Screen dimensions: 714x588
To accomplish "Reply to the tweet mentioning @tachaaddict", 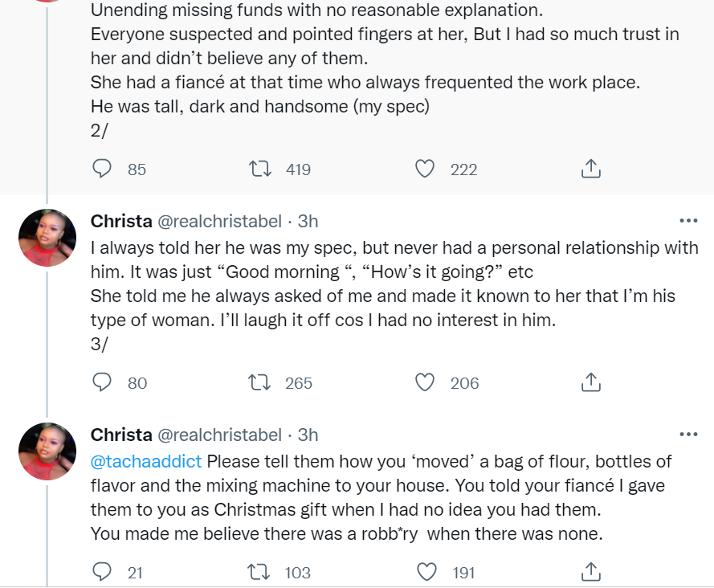I will (102, 572).
